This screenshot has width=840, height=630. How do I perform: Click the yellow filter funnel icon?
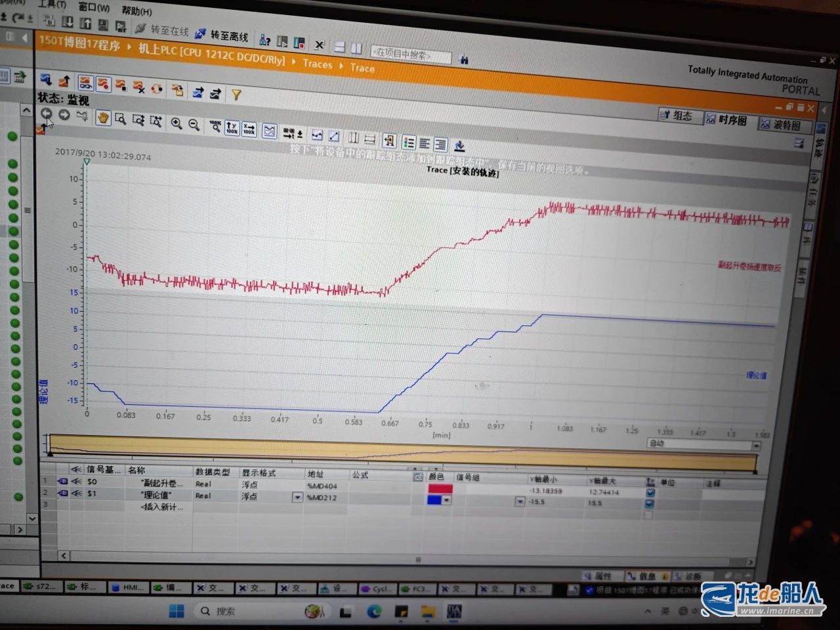pyautogui.click(x=236, y=94)
